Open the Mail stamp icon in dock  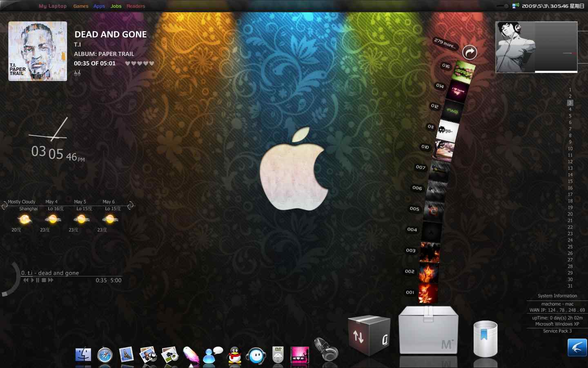tap(126, 354)
